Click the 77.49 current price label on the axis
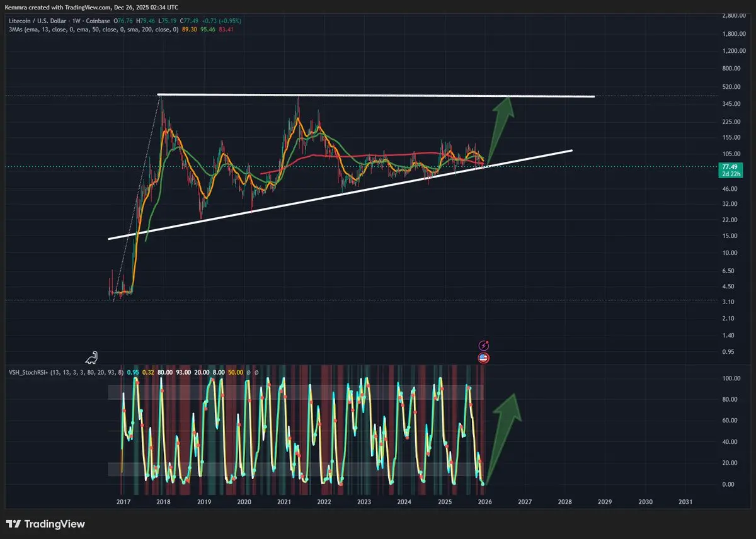The image size is (756, 539). [730, 167]
